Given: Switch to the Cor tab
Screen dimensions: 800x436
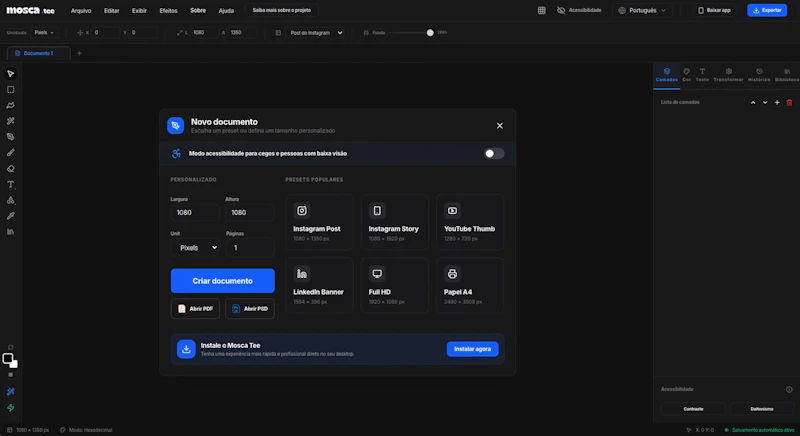Looking at the screenshot, I should (x=686, y=75).
